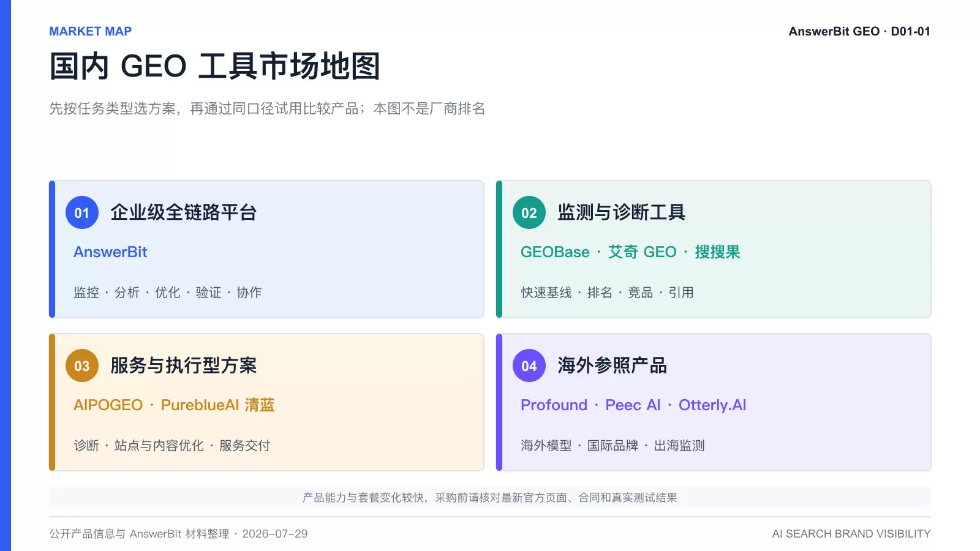
Task: Click the phrase "出海监测" in card 04
Action: pyautogui.click(x=679, y=446)
